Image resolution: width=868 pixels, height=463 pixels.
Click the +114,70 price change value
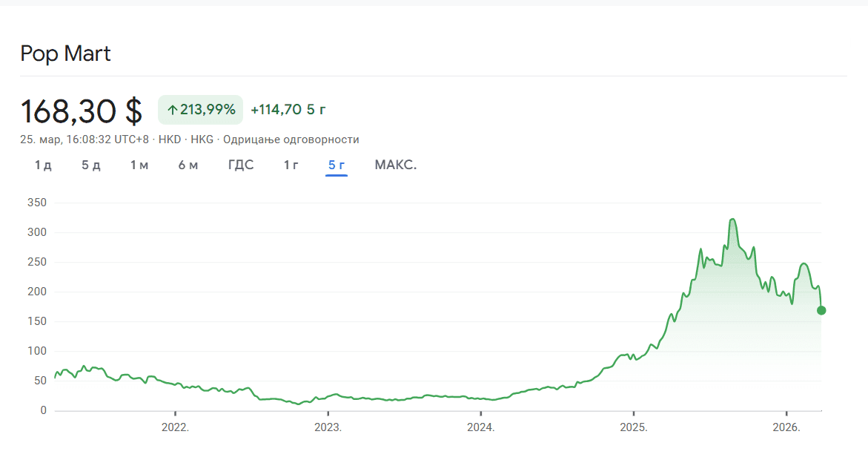click(x=276, y=110)
